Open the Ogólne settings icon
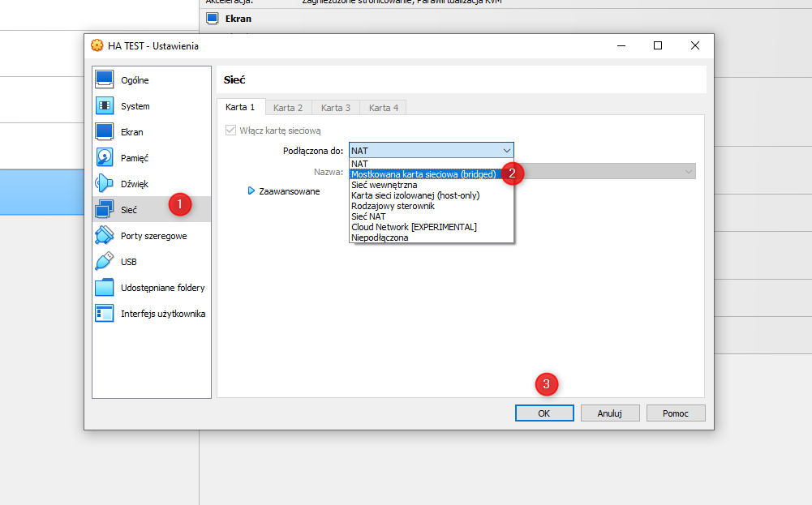Screen dimensions: 812x505 coord(105,79)
